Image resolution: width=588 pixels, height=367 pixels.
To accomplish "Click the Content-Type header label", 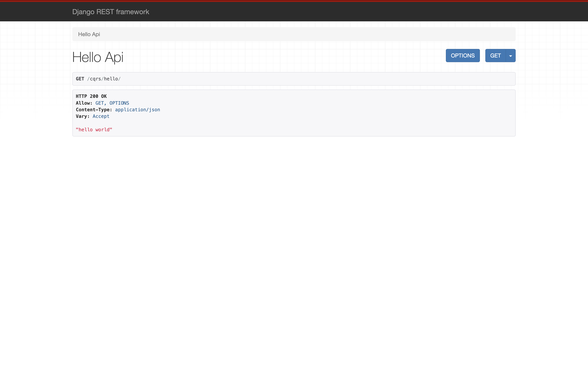I will [x=94, y=110].
